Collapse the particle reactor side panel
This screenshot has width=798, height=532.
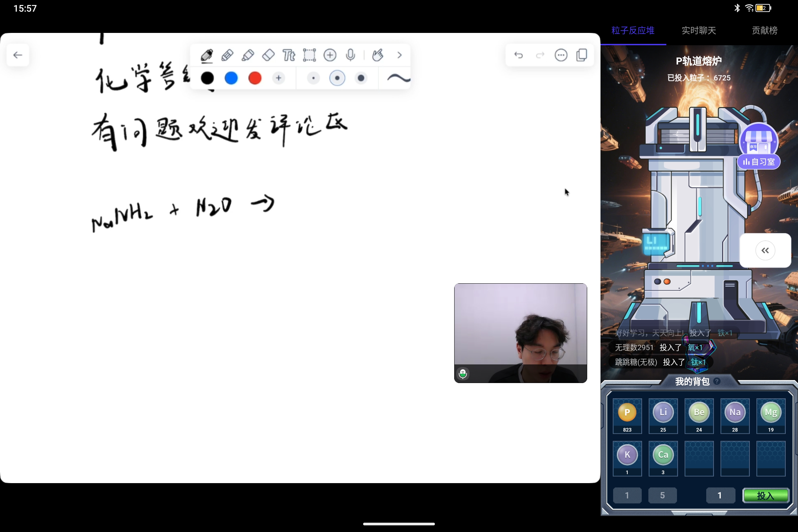(x=765, y=250)
